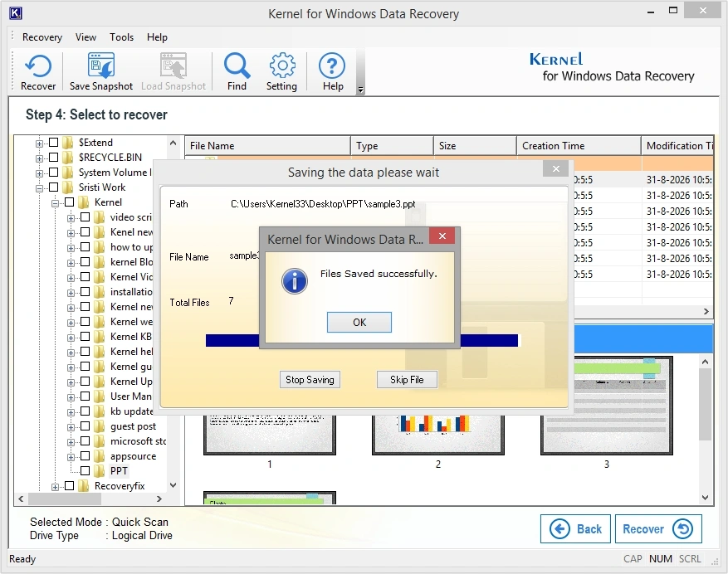Check the $RECYCLE.BIN checkbox
The image size is (728, 574).
54,157
